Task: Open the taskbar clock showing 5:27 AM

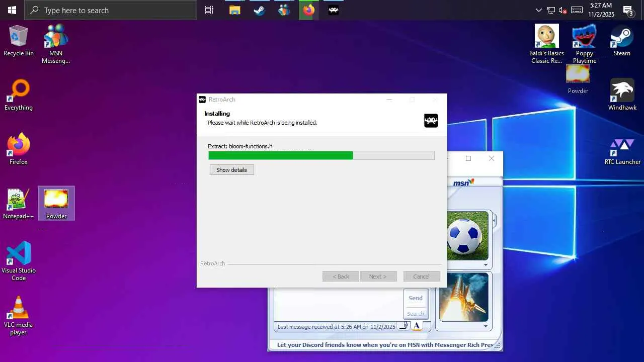Action: click(x=601, y=10)
